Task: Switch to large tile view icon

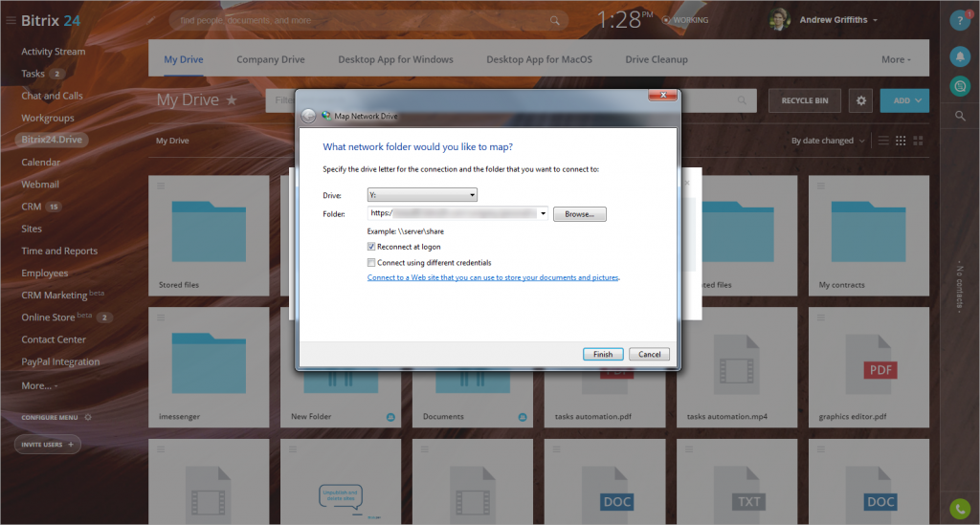Action: 918,141
